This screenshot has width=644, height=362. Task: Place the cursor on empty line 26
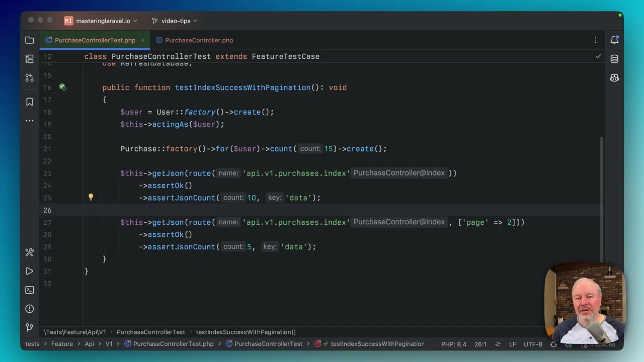click(322, 210)
